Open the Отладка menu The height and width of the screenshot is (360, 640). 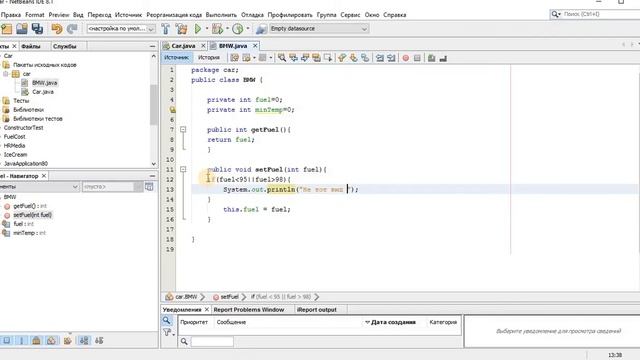tap(252, 15)
